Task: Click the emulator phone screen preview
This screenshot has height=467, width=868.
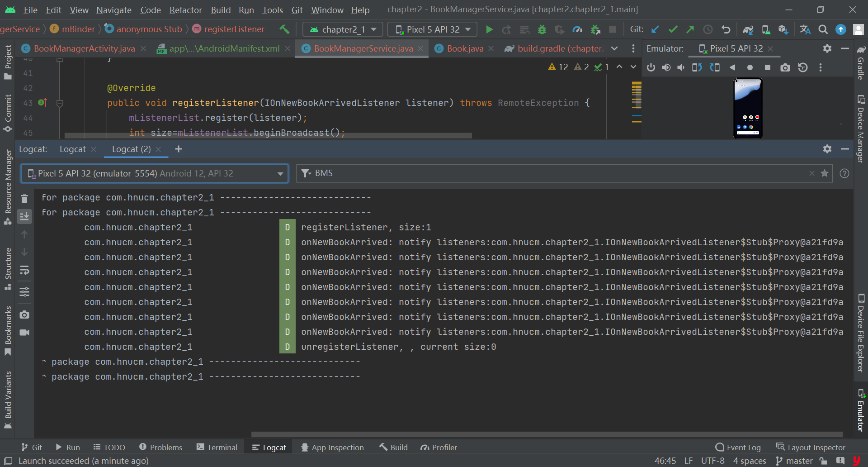Action: click(748, 109)
